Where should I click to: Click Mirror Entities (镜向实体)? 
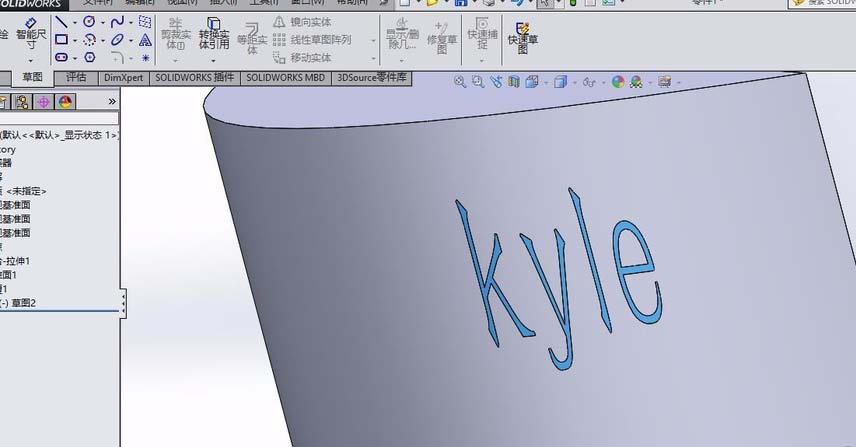point(302,22)
